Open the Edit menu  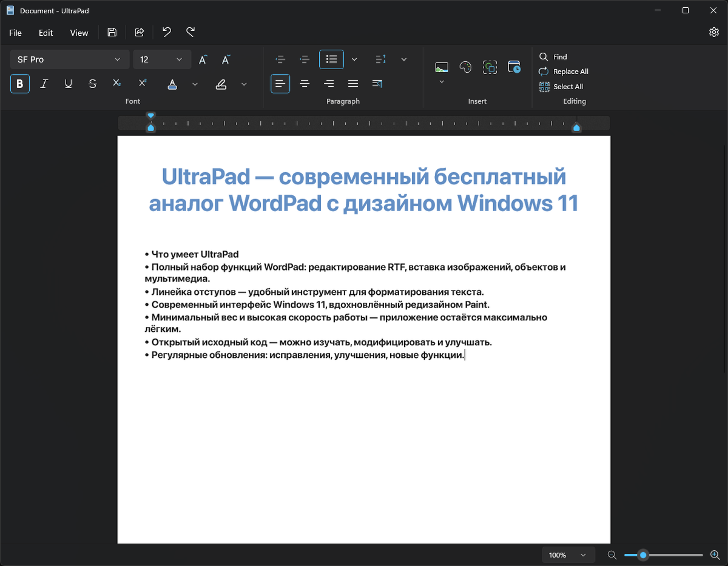[46, 33]
